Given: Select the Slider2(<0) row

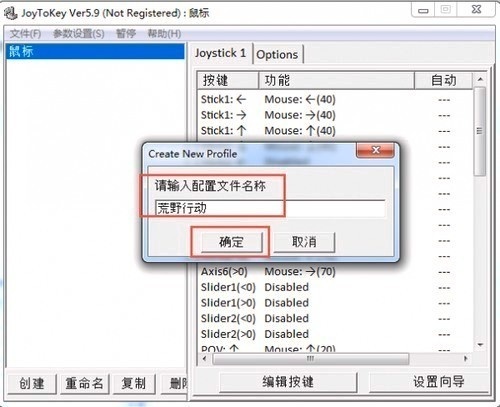Looking at the screenshot, I should click(x=335, y=319).
